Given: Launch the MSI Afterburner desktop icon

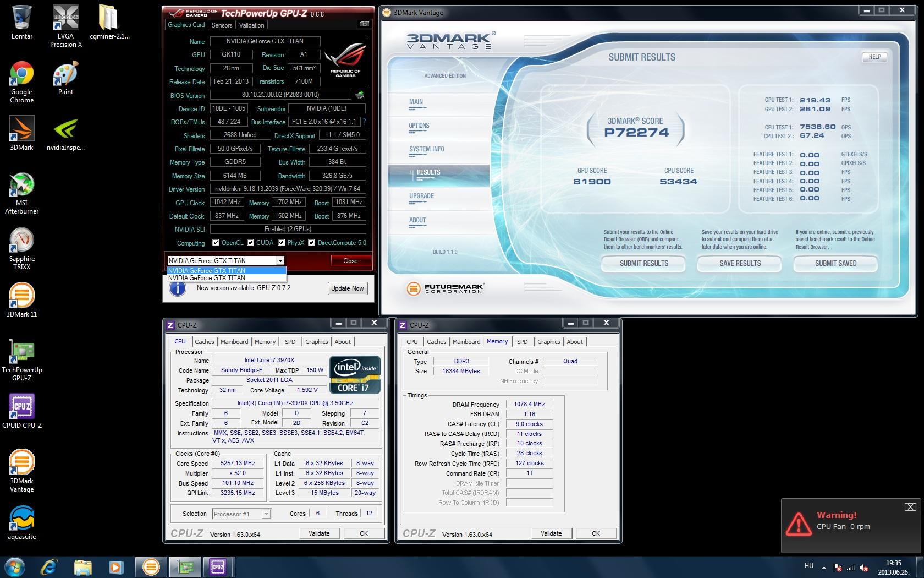Looking at the screenshot, I should 22,193.
